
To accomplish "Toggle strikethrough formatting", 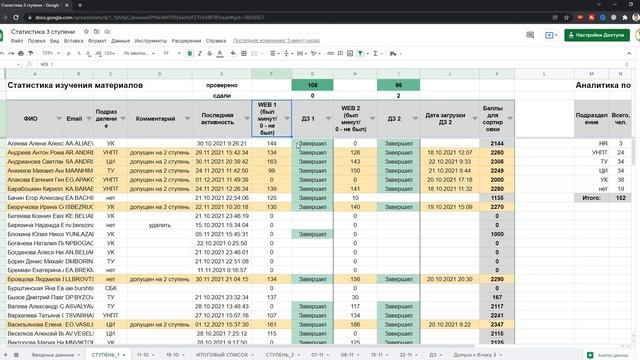I will coord(209,53).
